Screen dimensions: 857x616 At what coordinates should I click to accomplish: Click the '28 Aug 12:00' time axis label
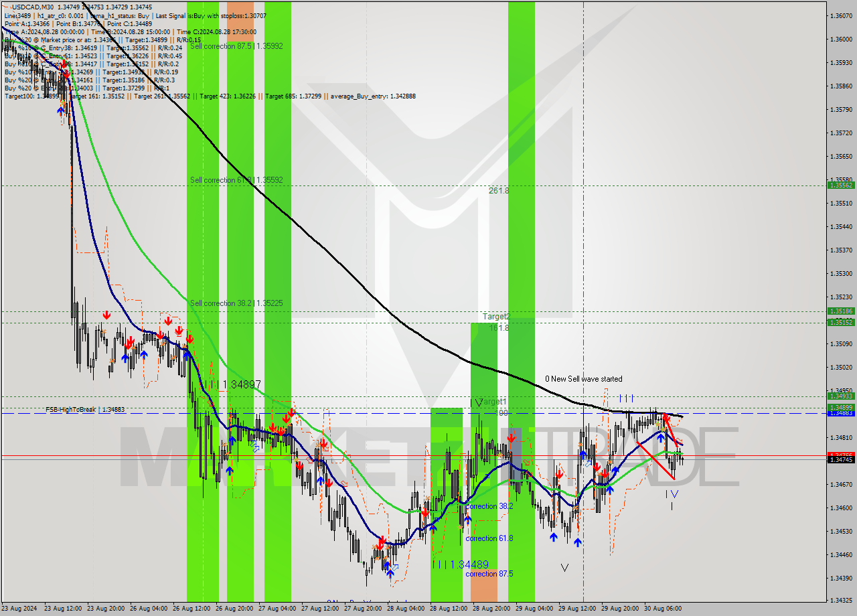click(449, 609)
